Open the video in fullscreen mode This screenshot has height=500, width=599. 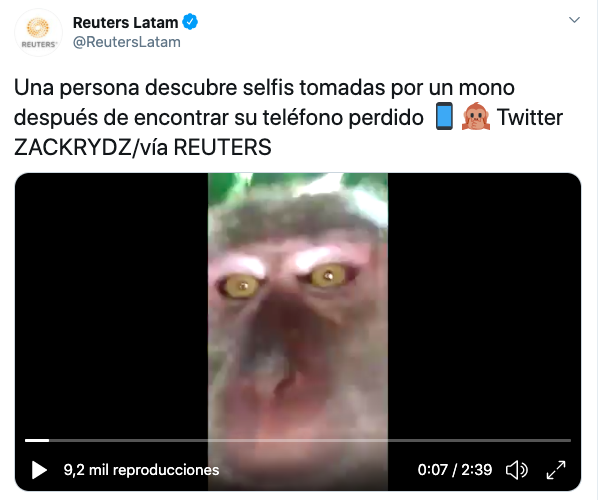point(556,470)
